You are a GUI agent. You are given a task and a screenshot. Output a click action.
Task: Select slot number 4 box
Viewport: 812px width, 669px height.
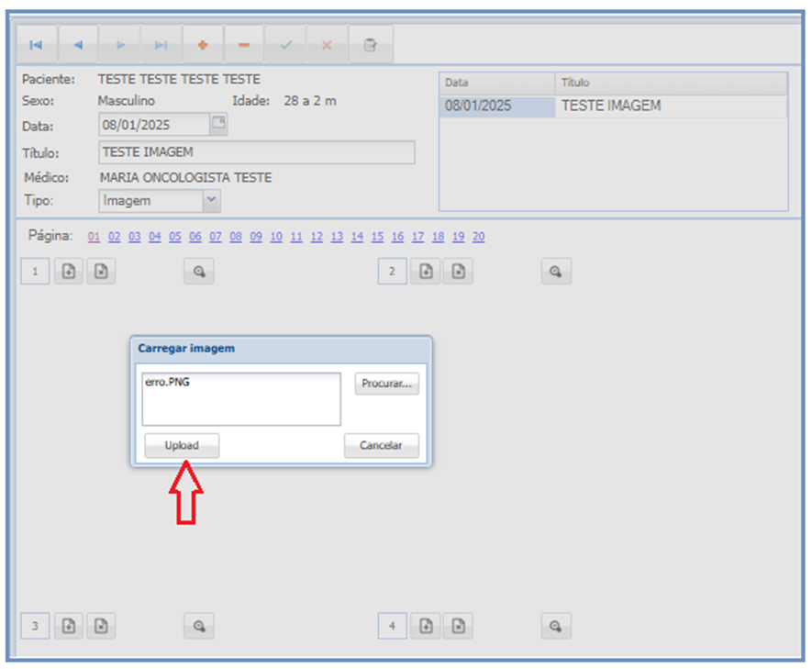392,626
